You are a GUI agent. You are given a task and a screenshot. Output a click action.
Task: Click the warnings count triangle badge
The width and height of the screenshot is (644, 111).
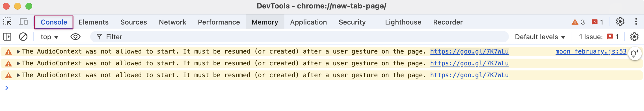(x=578, y=22)
